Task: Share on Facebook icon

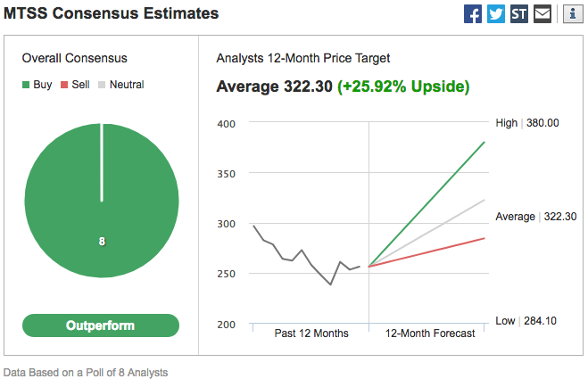Action: 473,14
